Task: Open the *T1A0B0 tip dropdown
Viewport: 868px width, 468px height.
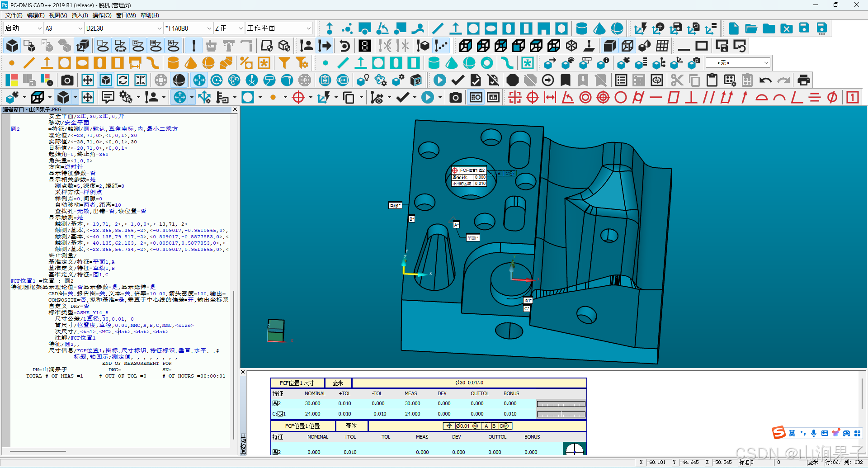Action: coord(188,28)
